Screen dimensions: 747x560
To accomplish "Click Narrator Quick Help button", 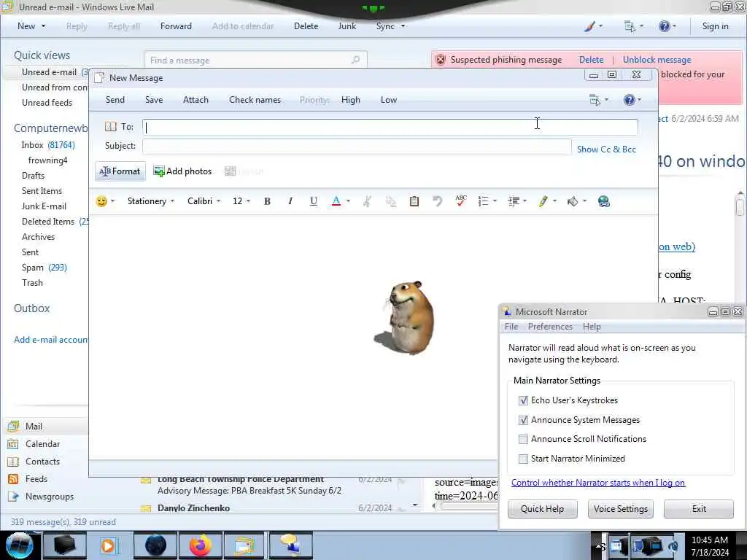I will [x=542, y=509].
